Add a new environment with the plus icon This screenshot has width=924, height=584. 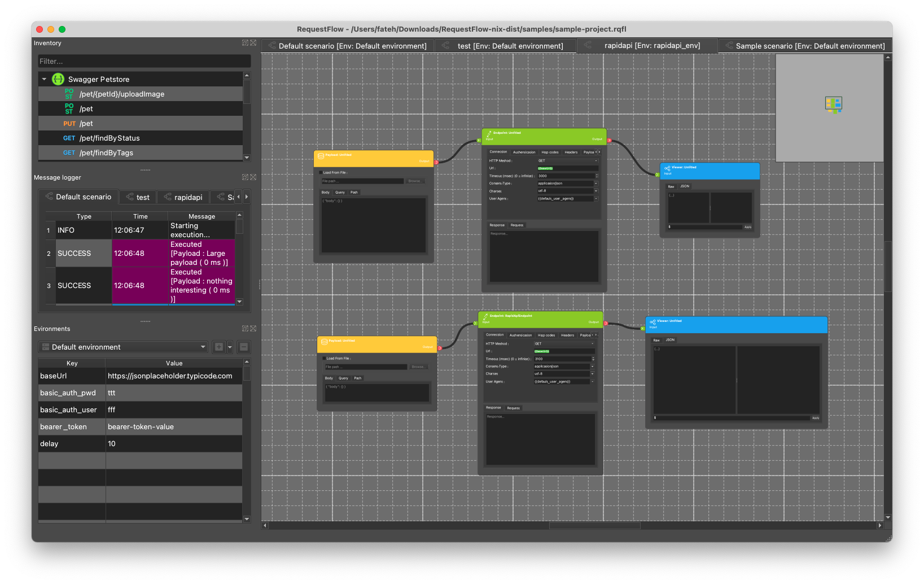[x=218, y=347]
